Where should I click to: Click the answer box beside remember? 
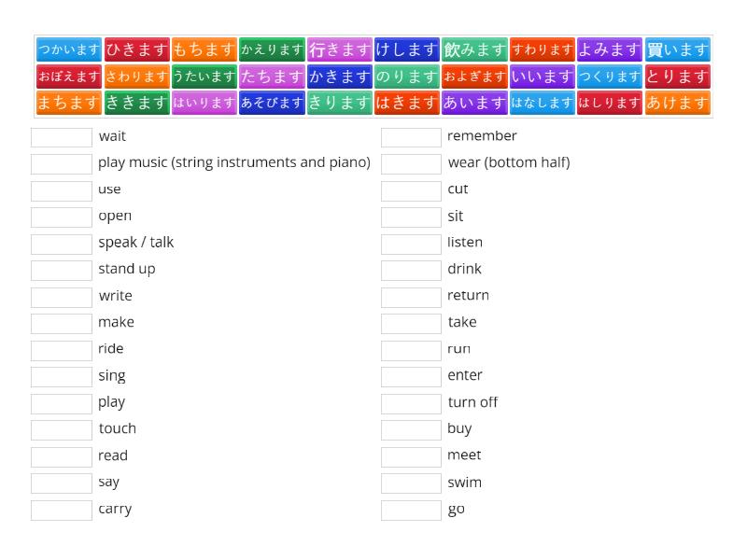coord(410,136)
